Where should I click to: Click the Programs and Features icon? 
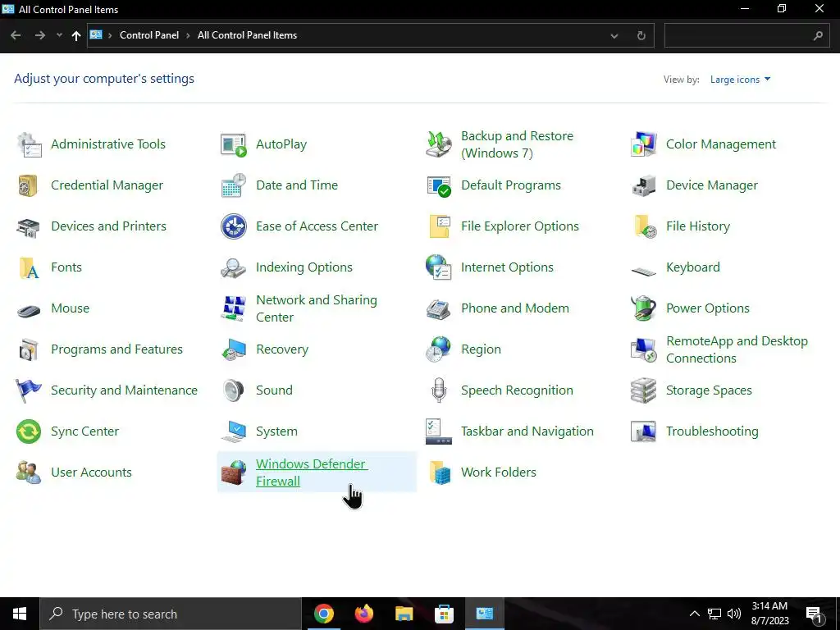(29, 349)
